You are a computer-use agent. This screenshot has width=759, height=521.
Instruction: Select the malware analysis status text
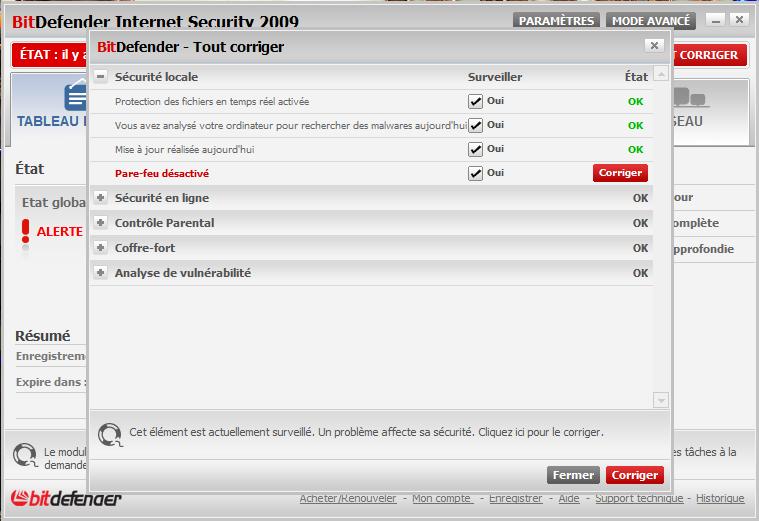(x=291, y=125)
